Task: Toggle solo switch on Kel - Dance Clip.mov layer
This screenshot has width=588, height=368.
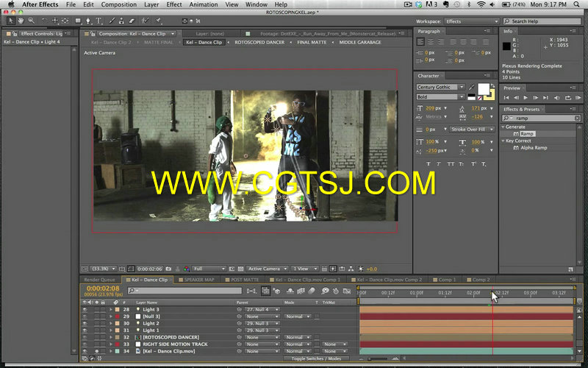Action: (97, 351)
